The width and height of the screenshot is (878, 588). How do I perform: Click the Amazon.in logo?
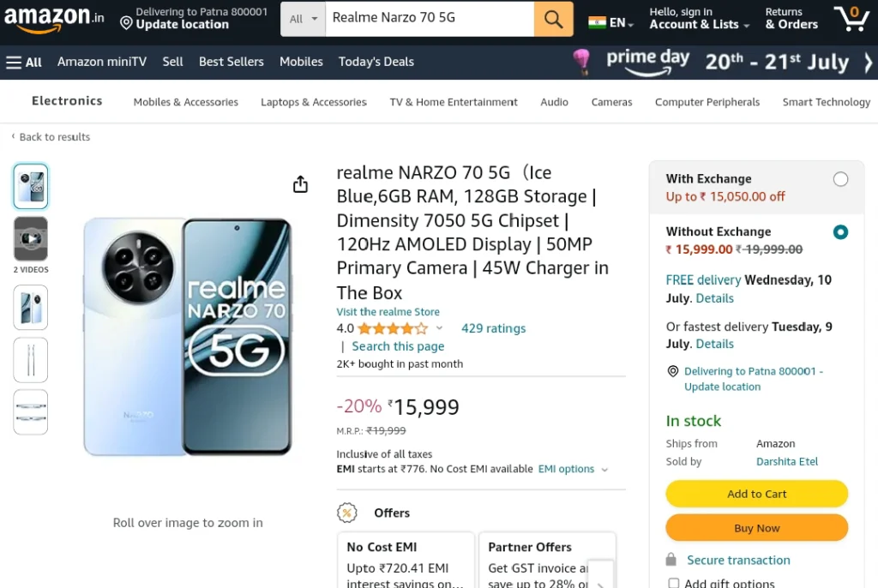coord(54,19)
